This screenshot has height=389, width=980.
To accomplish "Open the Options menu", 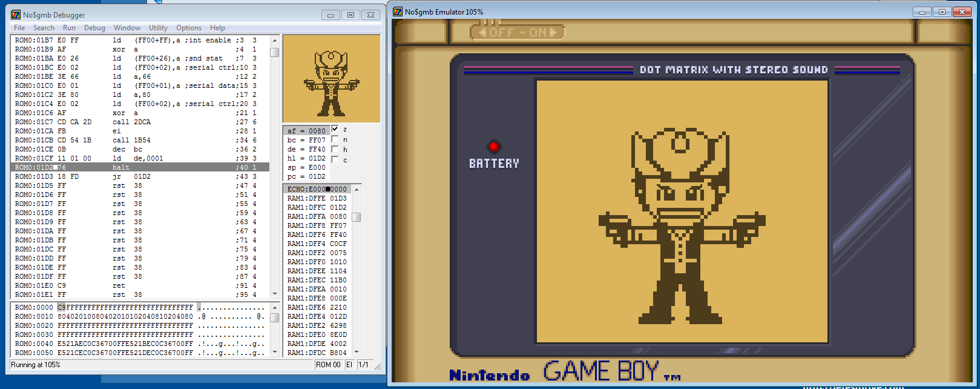I will 189,28.
